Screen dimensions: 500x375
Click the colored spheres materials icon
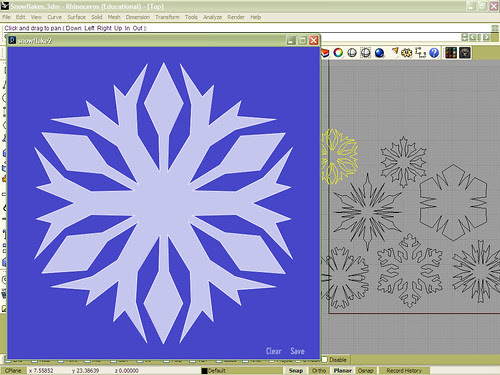coord(451,53)
